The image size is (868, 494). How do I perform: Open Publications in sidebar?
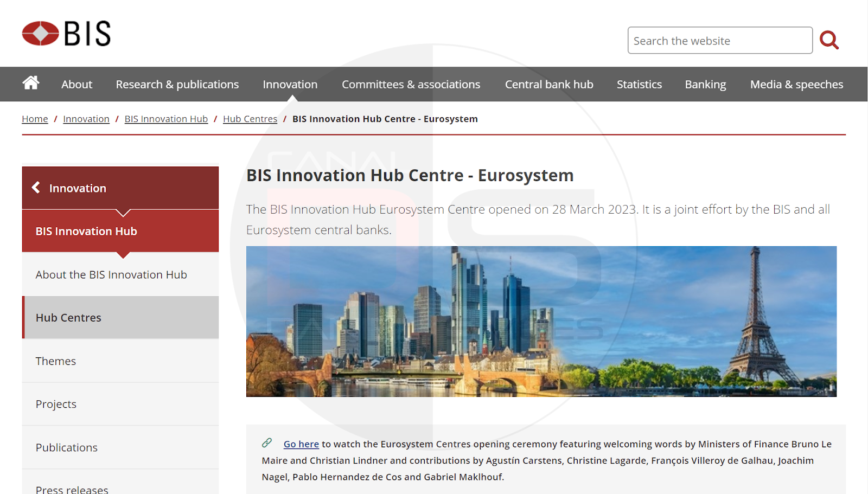(x=120, y=447)
